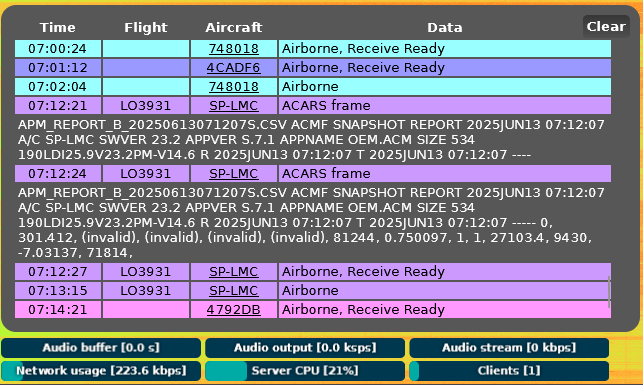643x385 pixels.
Task: Select the 07:12:27 time cell
Action: point(58,272)
